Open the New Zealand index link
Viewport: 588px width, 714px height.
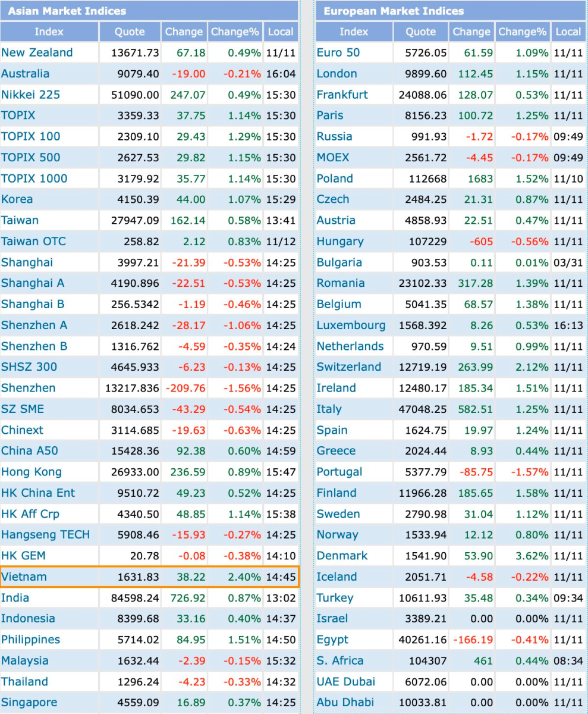tap(37, 53)
